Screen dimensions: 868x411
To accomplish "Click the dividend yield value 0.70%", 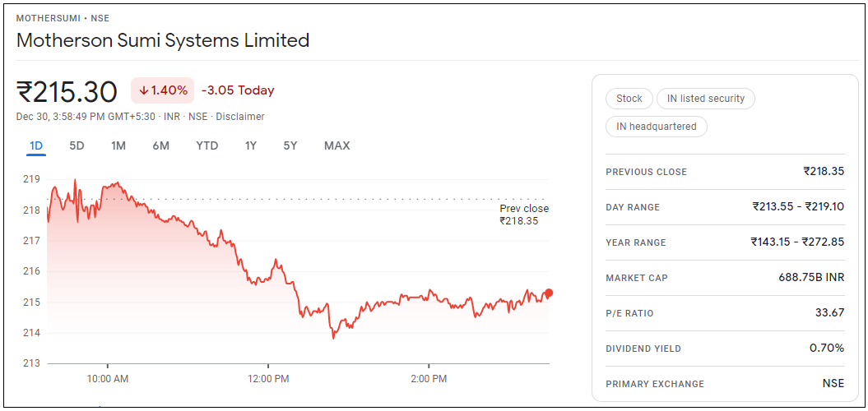I will [827, 349].
